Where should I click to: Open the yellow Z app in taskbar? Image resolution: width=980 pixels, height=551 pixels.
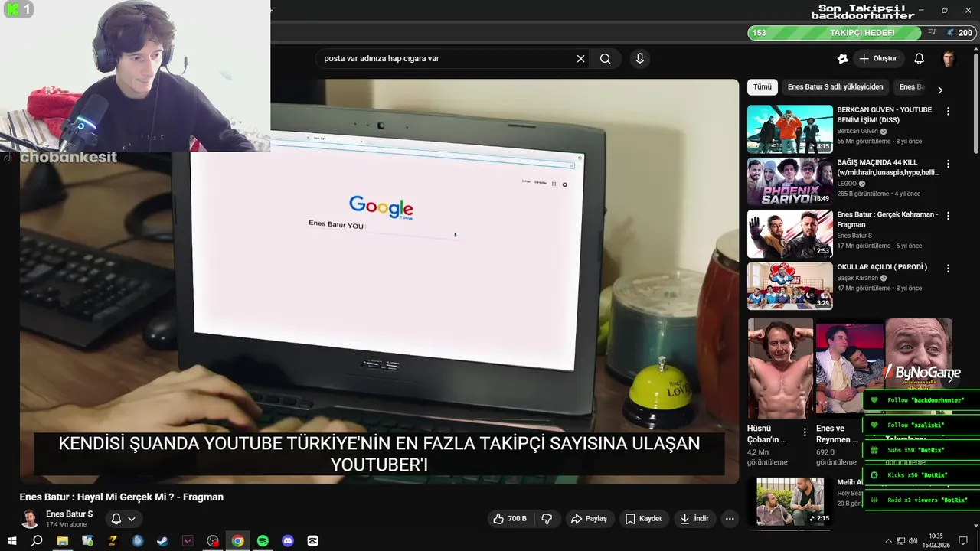(113, 541)
